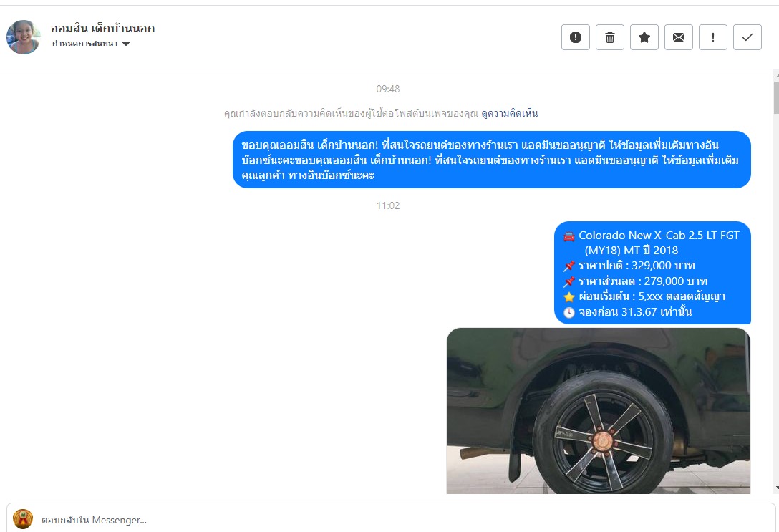Click scrollbar up arrow in chat
The image size is (779, 532).
click(x=775, y=75)
